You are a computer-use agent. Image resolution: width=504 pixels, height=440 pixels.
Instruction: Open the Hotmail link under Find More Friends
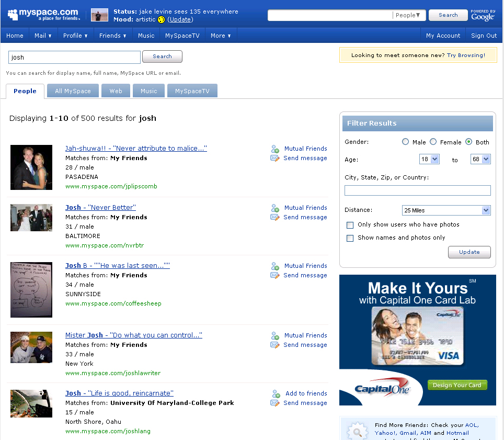tap(457, 433)
